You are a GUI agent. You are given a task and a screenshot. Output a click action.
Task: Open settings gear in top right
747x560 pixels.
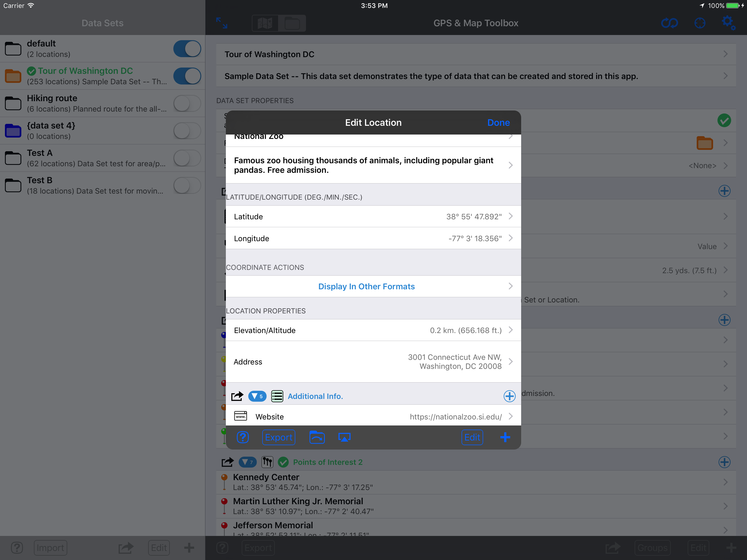tap(728, 23)
